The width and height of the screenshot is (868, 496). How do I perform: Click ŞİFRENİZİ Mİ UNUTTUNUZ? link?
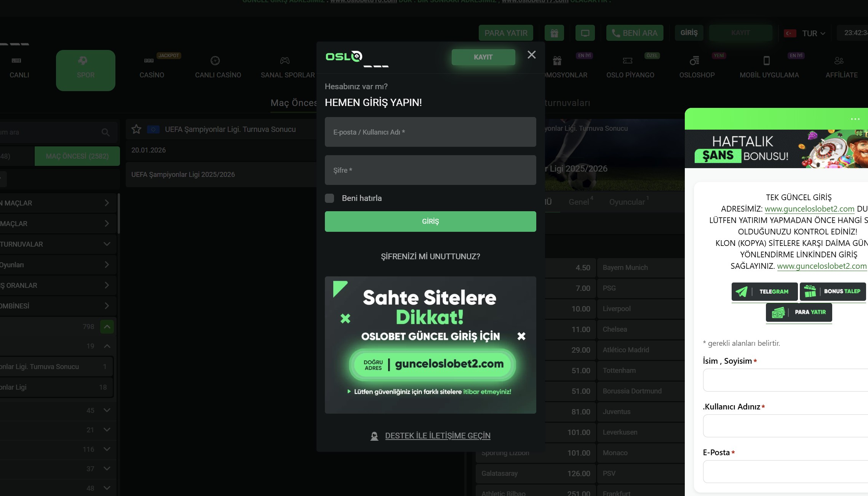pyautogui.click(x=430, y=257)
